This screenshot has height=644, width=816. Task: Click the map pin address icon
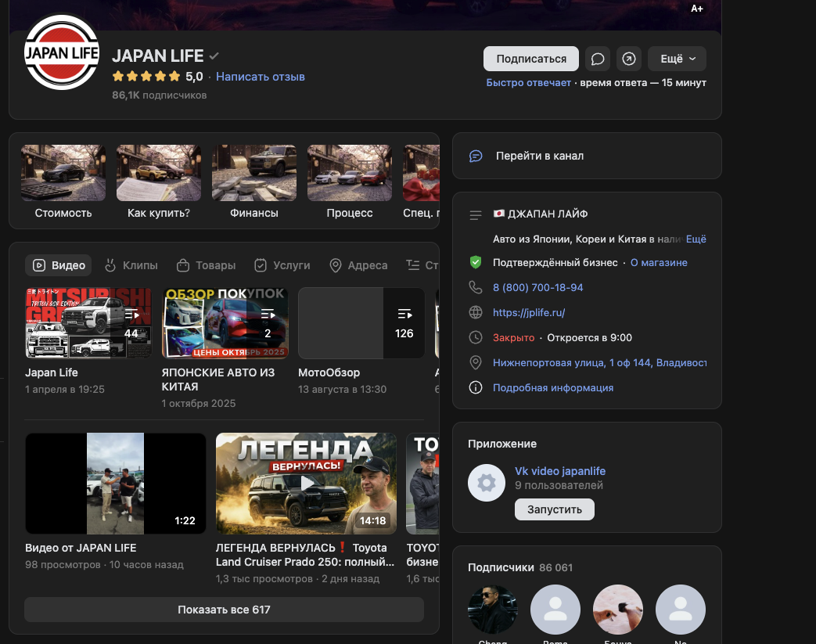pos(476,362)
